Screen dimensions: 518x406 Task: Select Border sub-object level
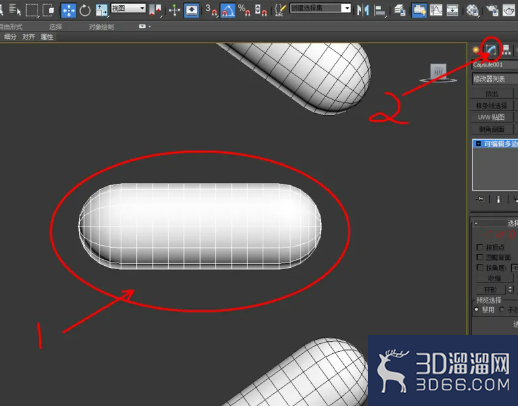(512, 235)
